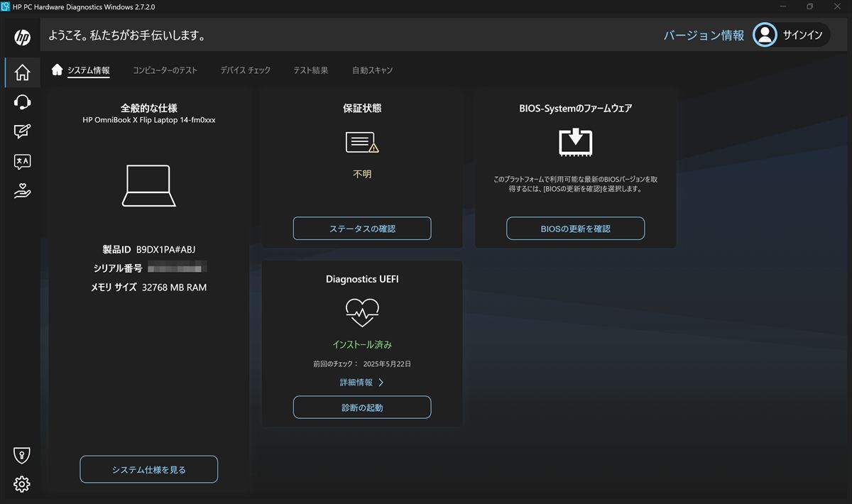Close the HP Diagnostics window

pos(836,6)
